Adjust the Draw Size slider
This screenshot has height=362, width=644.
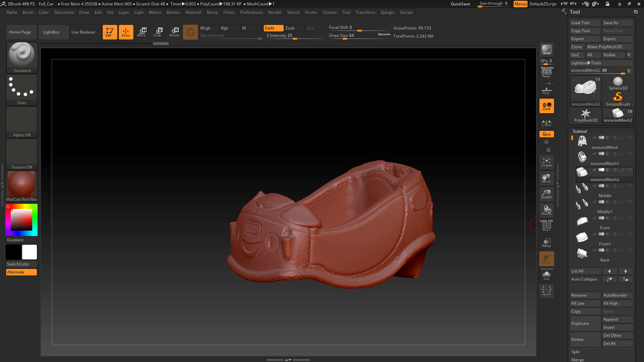pos(360,36)
